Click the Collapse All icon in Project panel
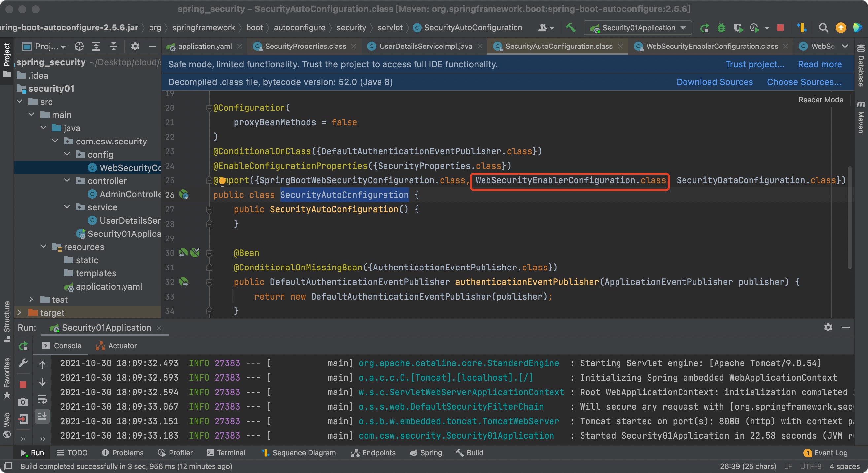The image size is (868, 473). click(114, 46)
